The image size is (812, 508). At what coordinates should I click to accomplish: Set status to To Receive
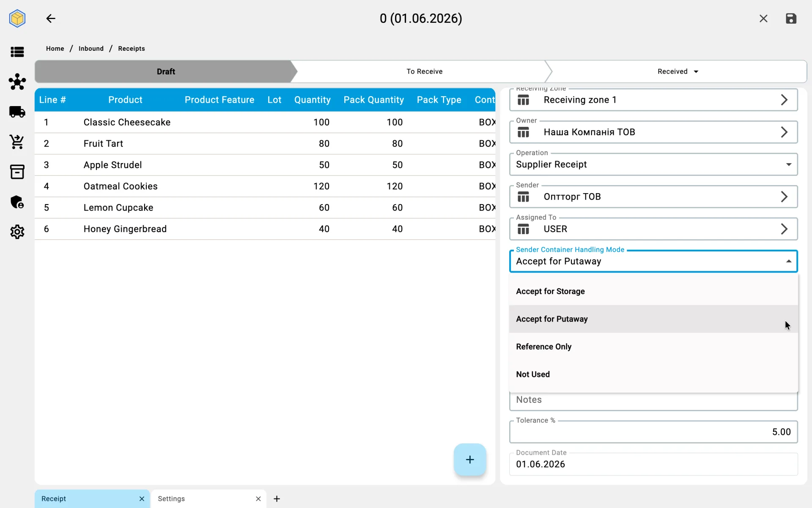pos(425,71)
